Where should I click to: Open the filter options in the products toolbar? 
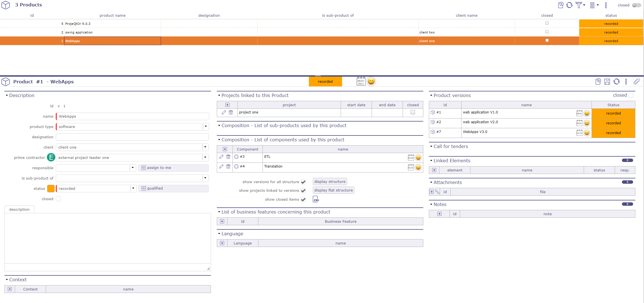click(x=579, y=5)
